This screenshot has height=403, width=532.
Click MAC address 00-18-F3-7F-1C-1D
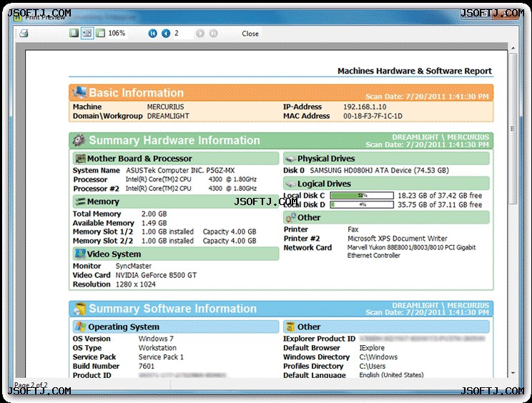coord(373,116)
